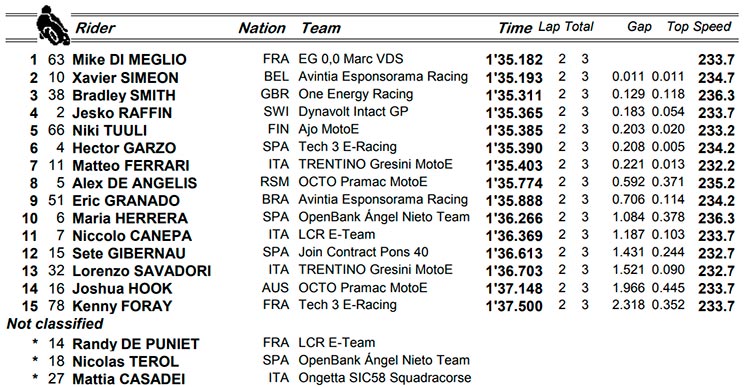
Task: Select rider Mike DI MEGLIO
Action: pos(129,60)
